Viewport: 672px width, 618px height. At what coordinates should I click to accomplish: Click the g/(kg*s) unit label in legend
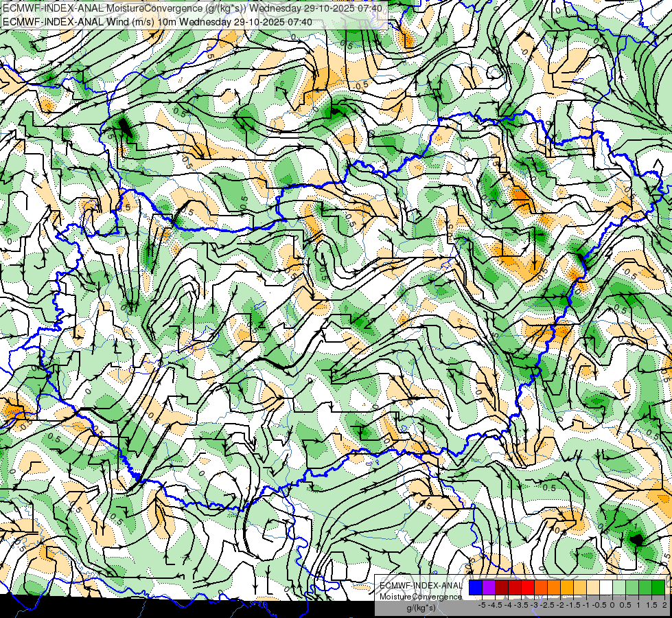pyautogui.click(x=421, y=608)
